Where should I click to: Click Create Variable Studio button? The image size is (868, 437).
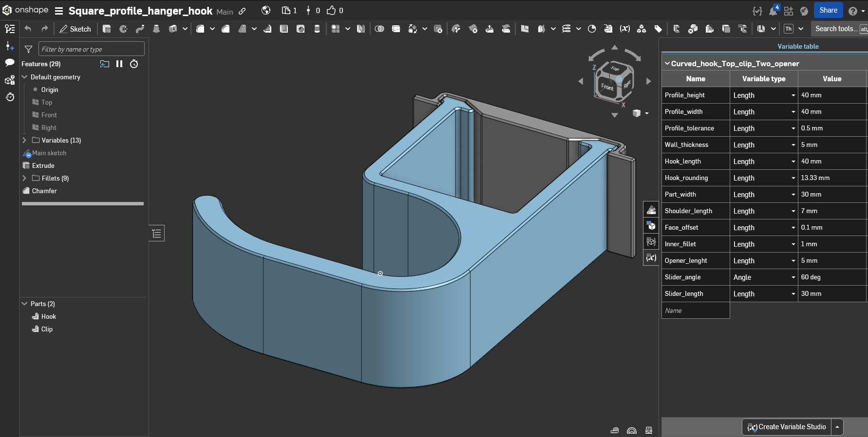point(787,427)
